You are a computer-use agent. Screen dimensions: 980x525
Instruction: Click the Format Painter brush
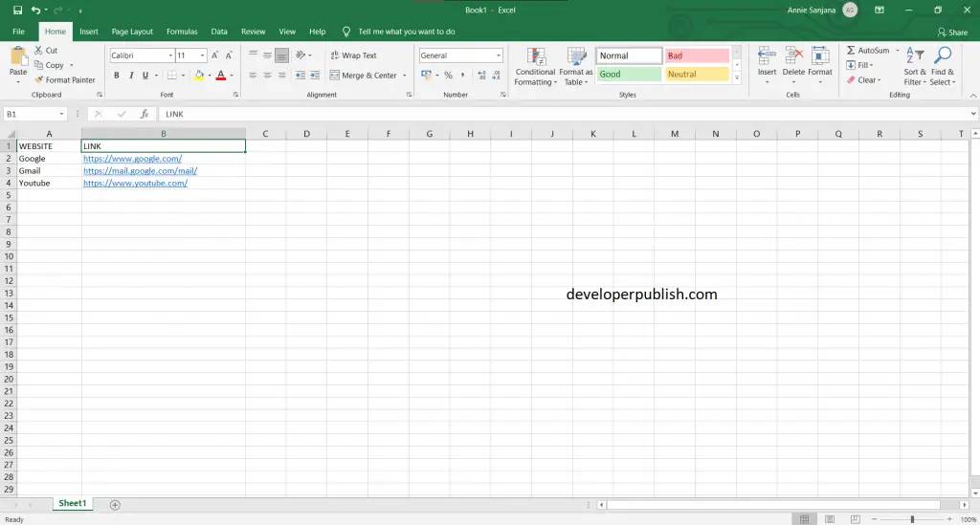coord(38,80)
